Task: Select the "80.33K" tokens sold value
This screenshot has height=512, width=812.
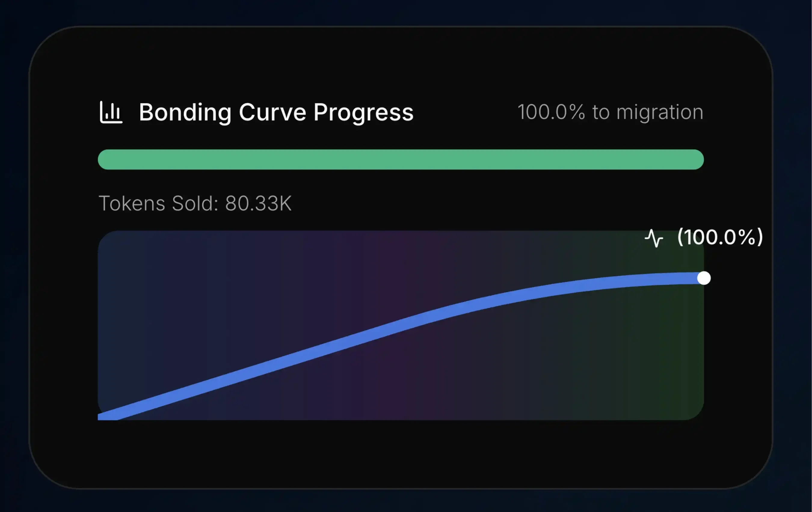Action: click(x=258, y=203)
